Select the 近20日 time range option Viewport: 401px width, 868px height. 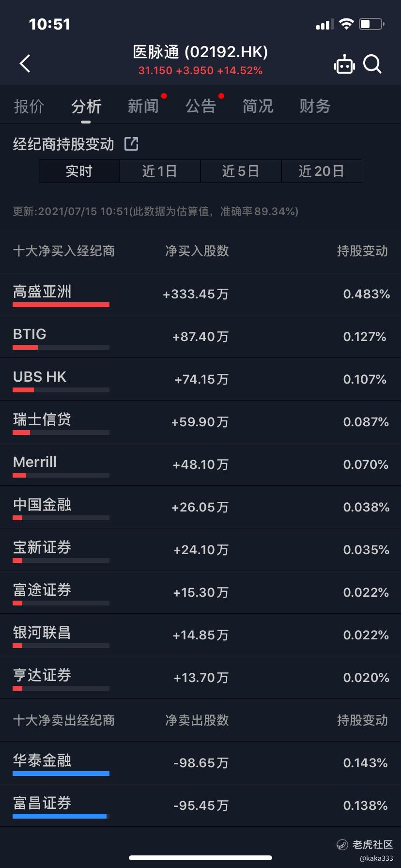(322, 171)
